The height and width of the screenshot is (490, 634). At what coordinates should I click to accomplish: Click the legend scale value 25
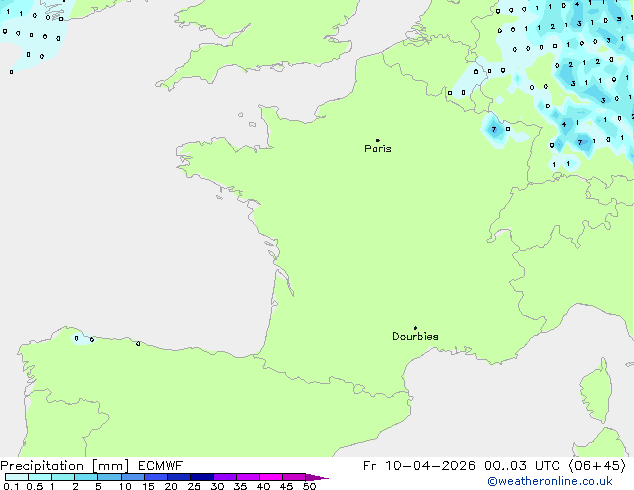[194, 486]
